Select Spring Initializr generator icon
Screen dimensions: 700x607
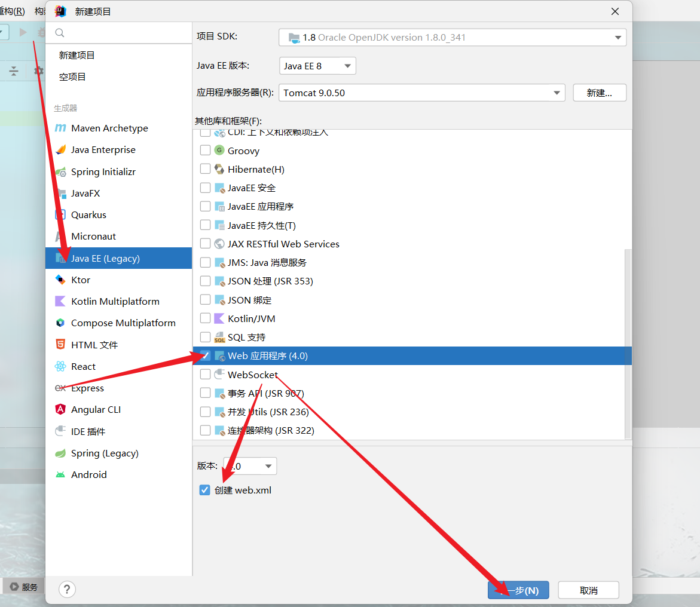60,172
